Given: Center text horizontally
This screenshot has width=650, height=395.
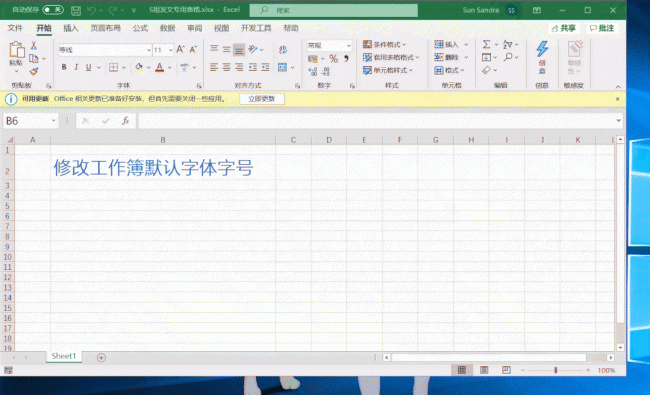Looking at the screenshot, I should click(x=226, y=67).
